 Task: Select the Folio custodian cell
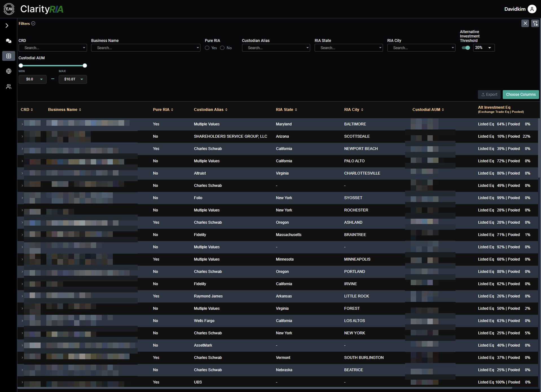pyautogui.click(x=198, y=198)
